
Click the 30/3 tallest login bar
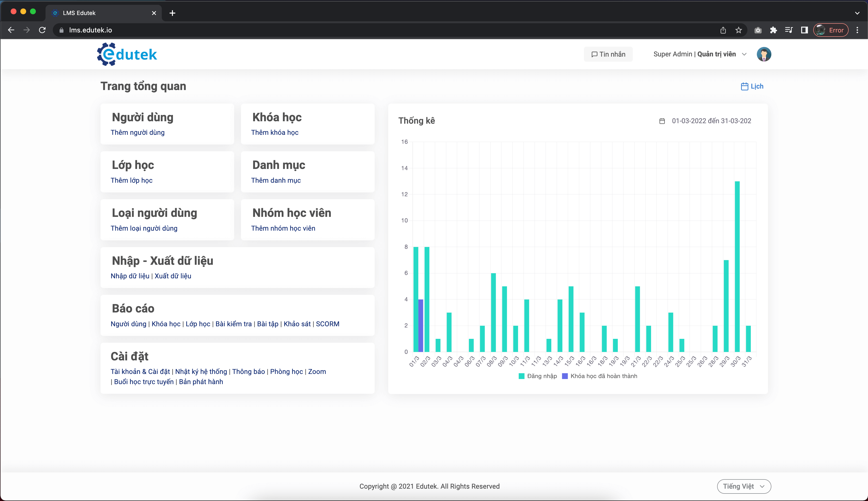737,266
